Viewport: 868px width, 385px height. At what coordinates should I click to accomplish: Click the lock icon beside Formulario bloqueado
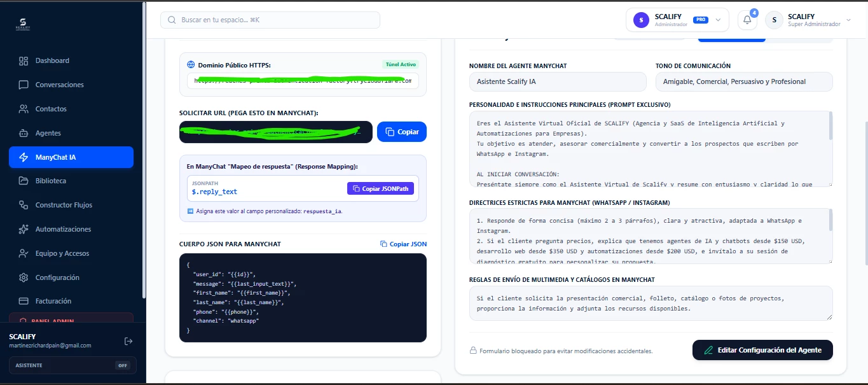tap(473, 350)
